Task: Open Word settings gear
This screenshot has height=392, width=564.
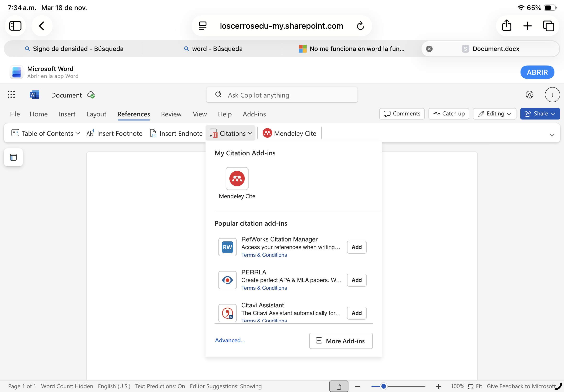Action: [529, 95]
